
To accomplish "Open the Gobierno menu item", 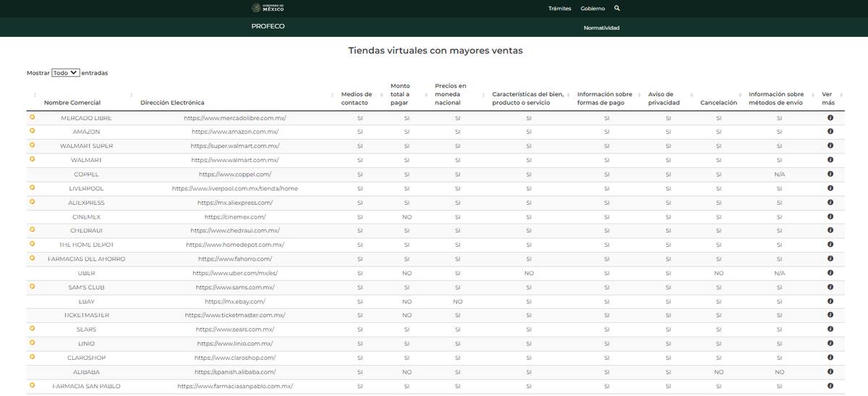I will click(x=592, y=9).
